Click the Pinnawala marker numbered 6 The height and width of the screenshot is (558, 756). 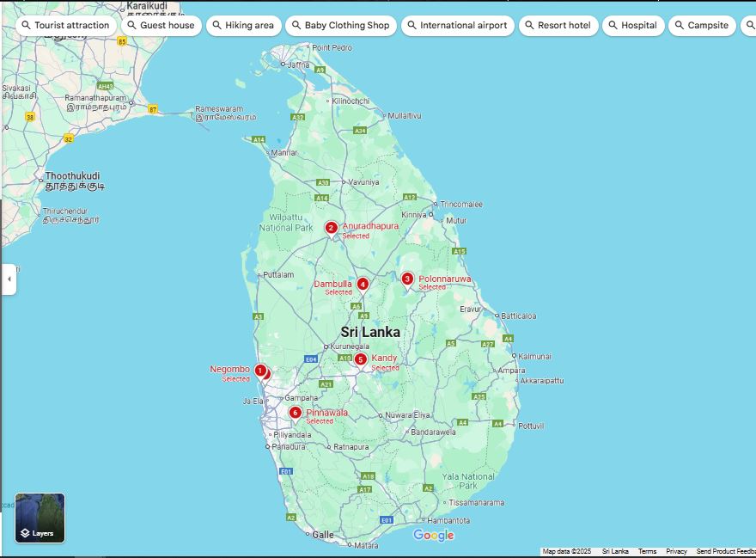[296, 413]
